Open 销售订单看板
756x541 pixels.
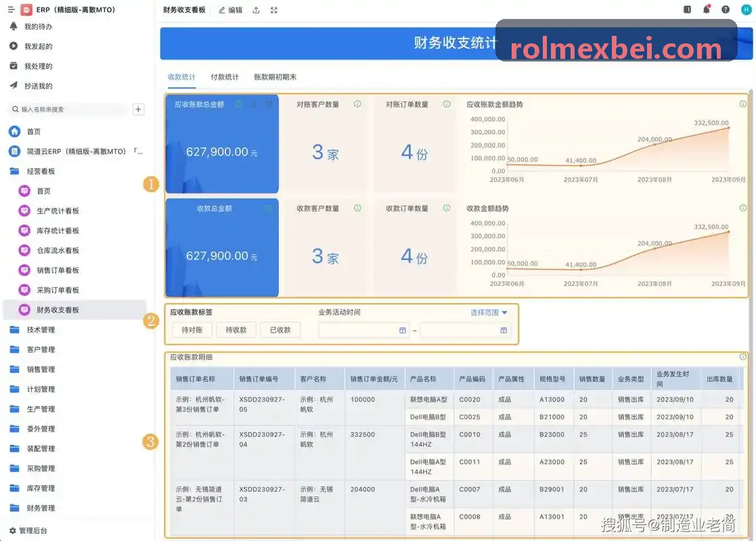pos(58,270)
